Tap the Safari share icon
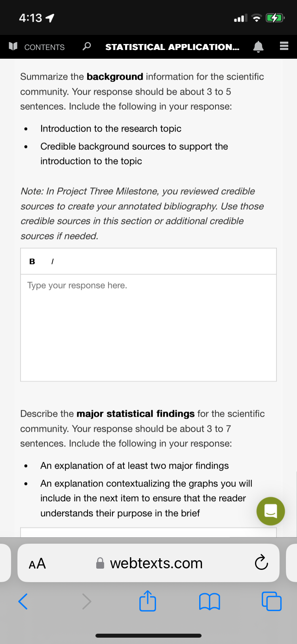This screenshot has height=644, width=297. click(x=148, y=601)
